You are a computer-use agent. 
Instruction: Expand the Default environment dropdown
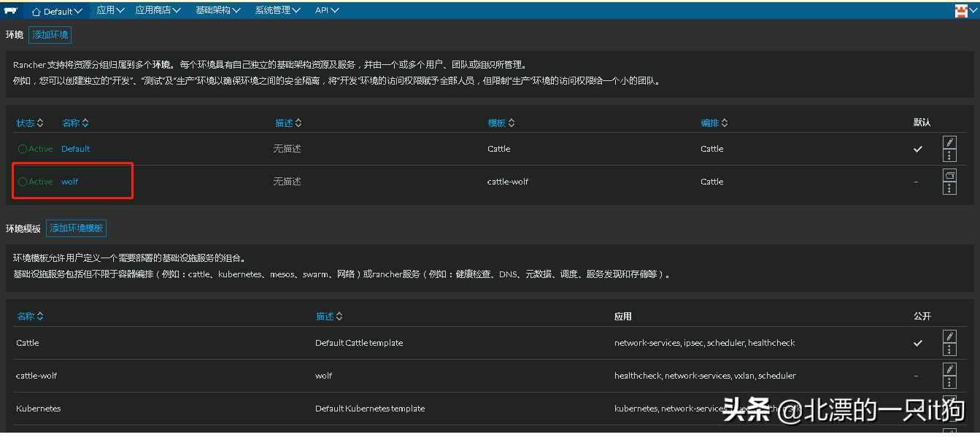(57, 11)
